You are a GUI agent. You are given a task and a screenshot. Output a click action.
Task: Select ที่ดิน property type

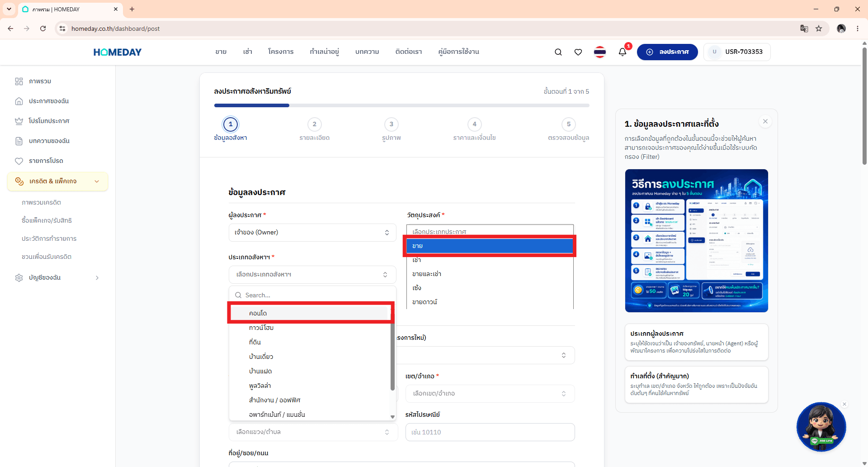311,342
